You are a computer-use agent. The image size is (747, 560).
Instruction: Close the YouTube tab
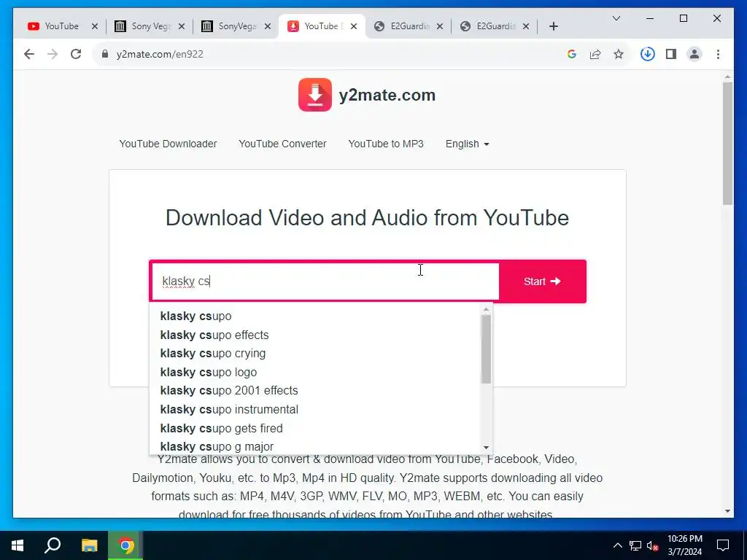click(94, 27)
